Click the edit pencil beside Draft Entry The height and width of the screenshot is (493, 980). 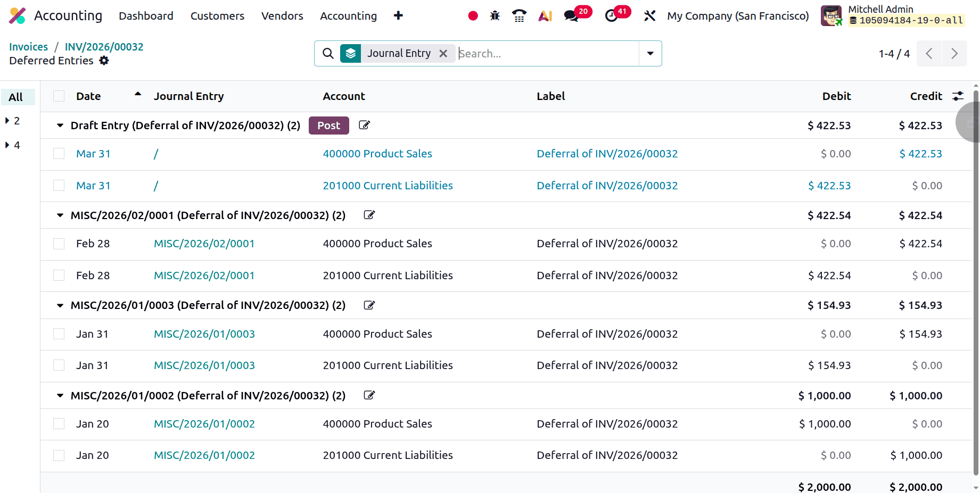click(x=364, y=125)
